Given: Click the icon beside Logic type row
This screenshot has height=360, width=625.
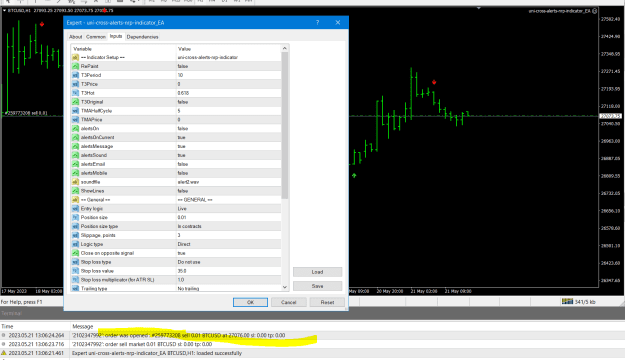Looking at the screenshot, I should click(75, 244).
